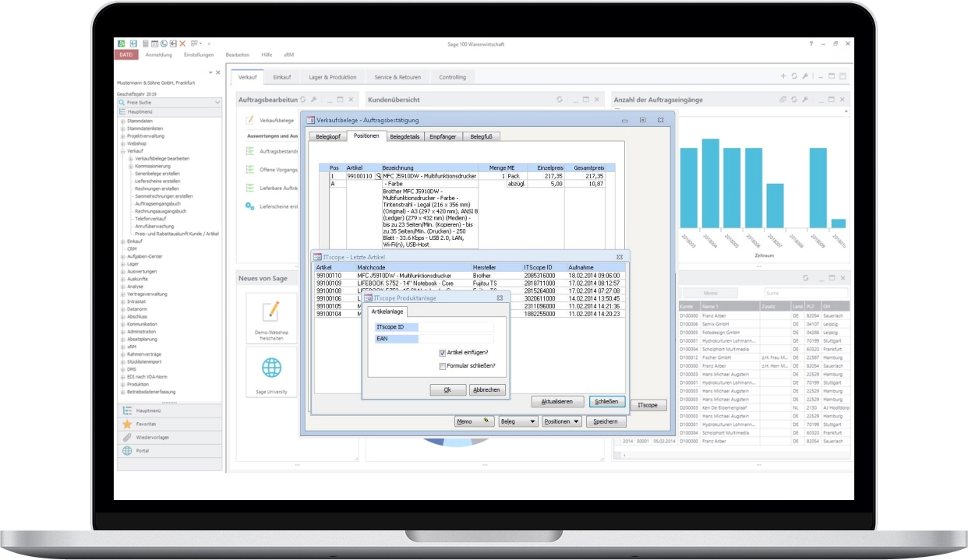This screenshot has height=560, width=968.
Task: Open the calendar icon in the quick access toolbar
Action: point(154,44)
